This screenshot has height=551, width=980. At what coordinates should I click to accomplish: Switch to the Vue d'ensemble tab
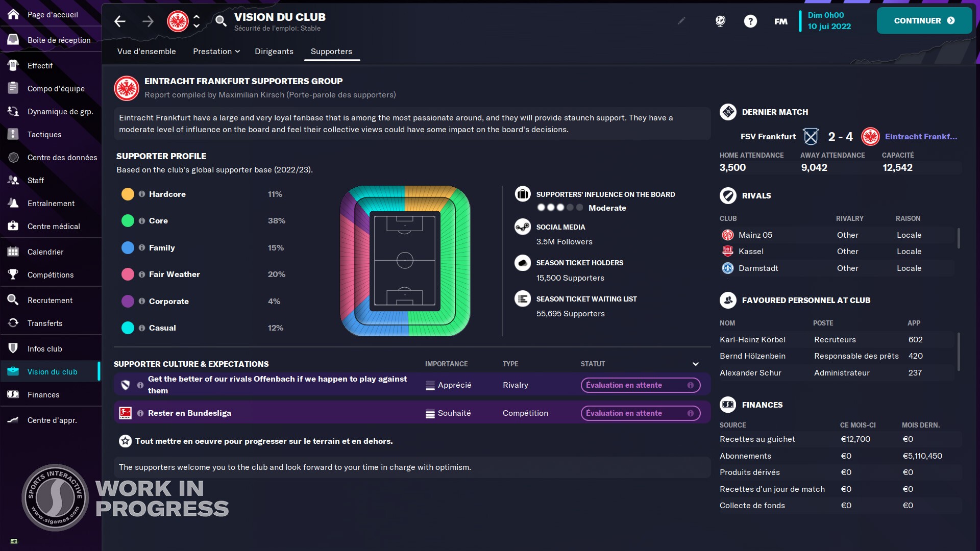pyautogui.click(x=146, y=51)
